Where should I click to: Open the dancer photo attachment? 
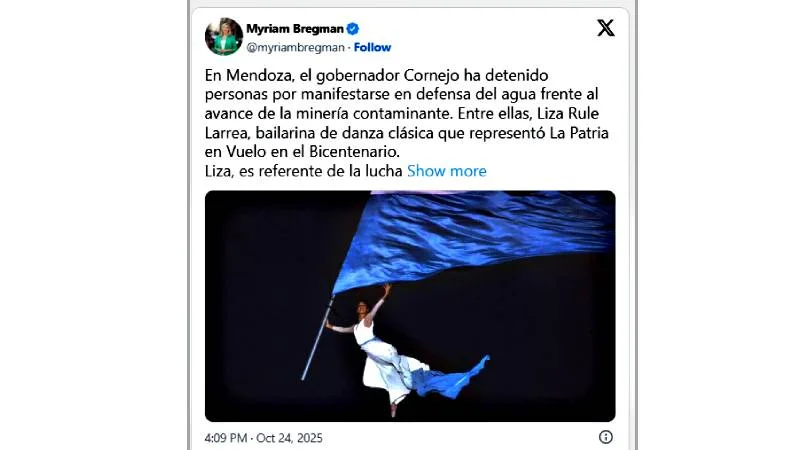[410, 306]
